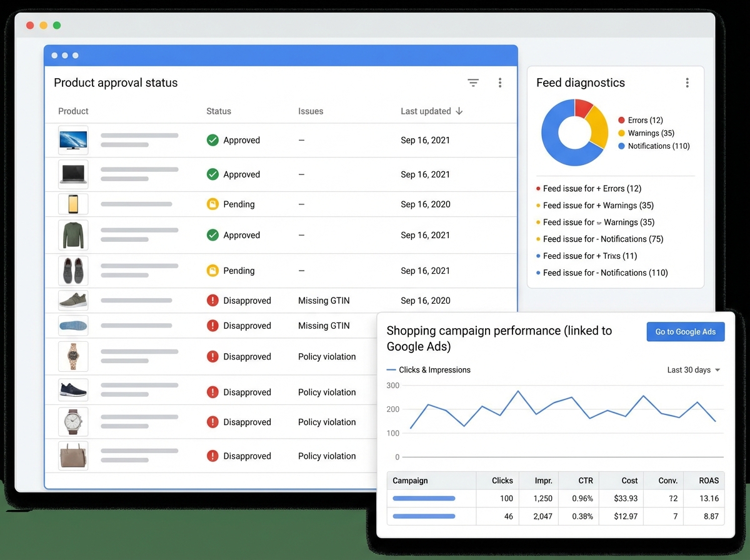Image resolution: width=750 pixels, height=560 pixels.
Task: Open the Last 30 days dropdown
Action: pyautogui.click(x=692, y=370)
